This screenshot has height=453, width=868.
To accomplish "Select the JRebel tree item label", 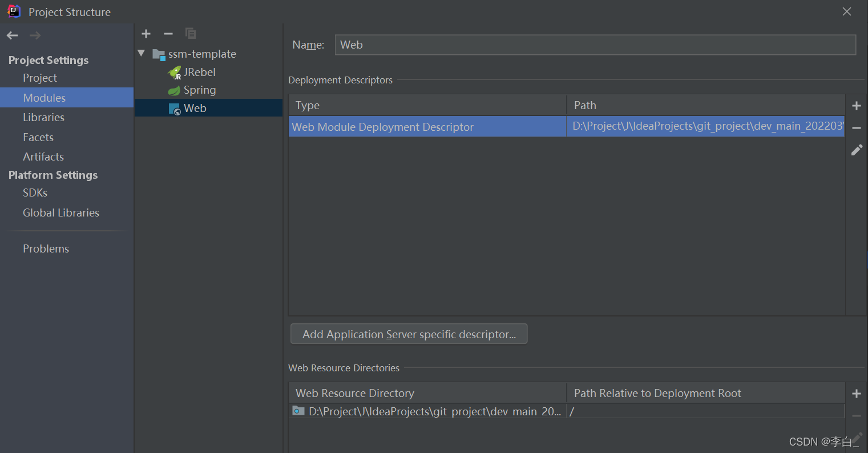I will point(200,73).
